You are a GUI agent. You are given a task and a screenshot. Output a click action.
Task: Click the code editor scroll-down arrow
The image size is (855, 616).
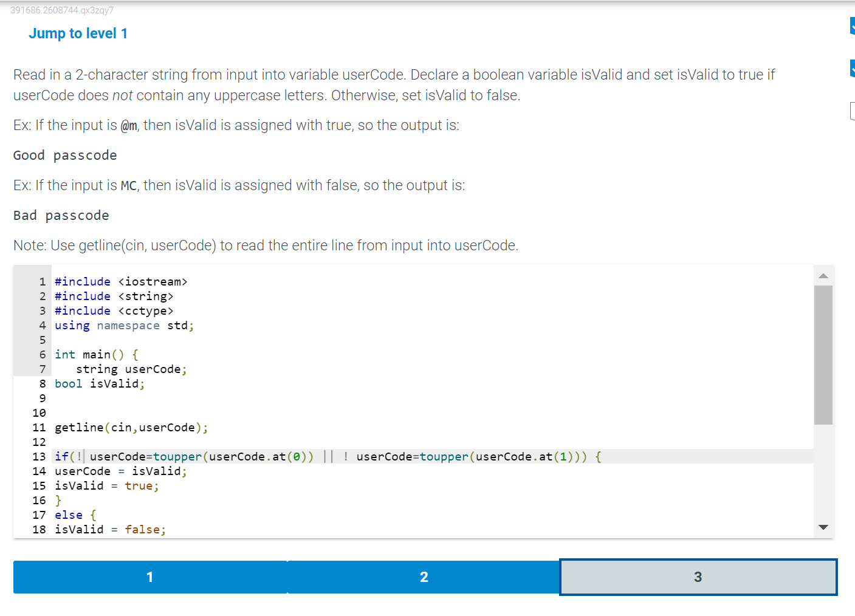pyautogui.click(x=823, y=527)
